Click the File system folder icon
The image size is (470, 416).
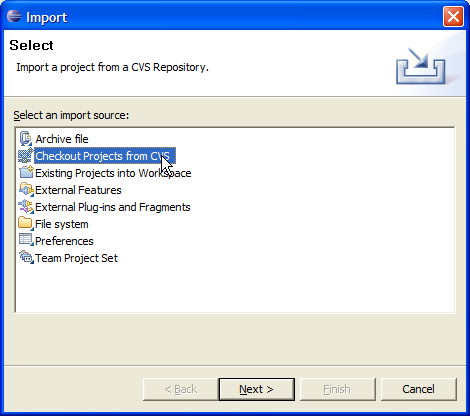coord(26,224)
